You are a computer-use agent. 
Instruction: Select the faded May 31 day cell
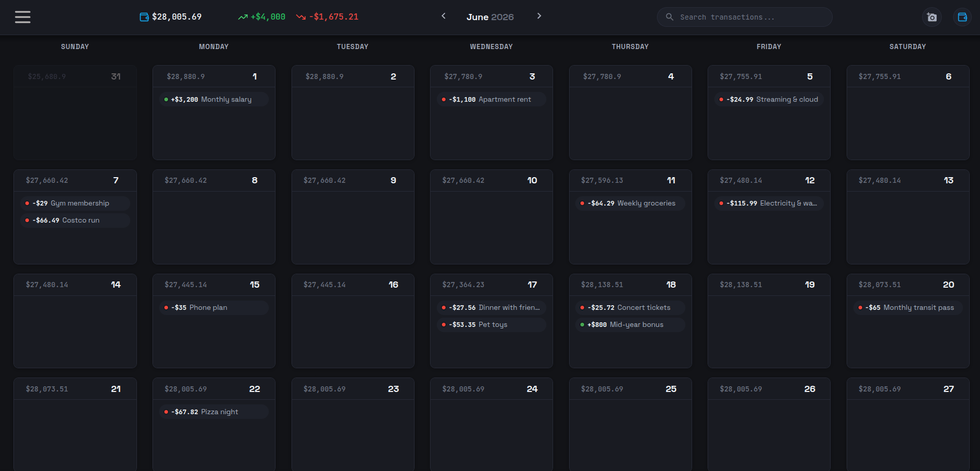coord(75,113)
